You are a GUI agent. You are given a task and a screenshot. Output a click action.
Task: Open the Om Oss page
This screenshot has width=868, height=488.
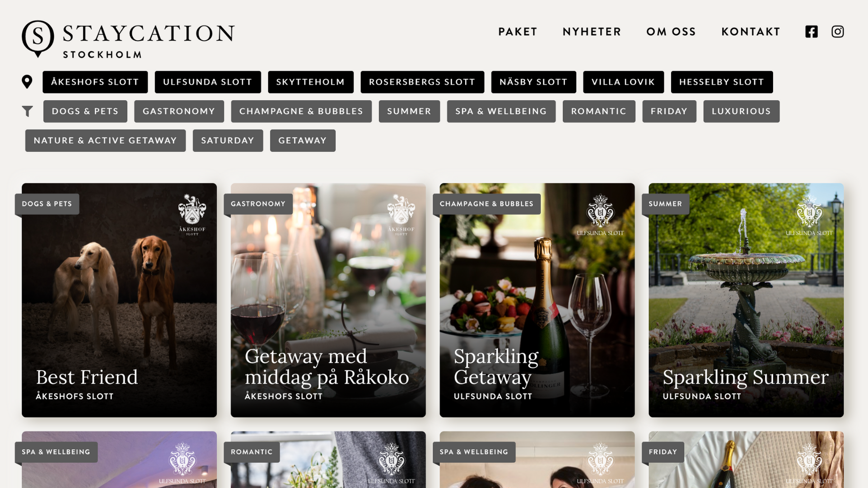point(672,32)
